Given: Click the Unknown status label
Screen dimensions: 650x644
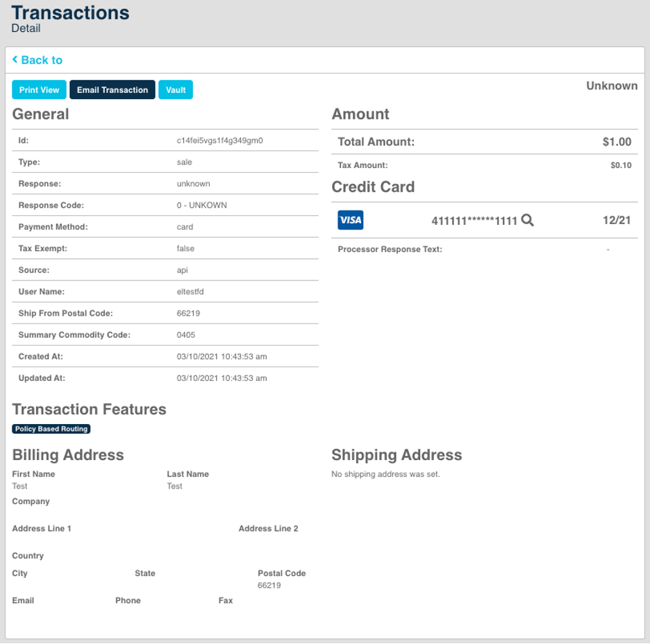Looking at the screenshot, I should tap(612, 86).
